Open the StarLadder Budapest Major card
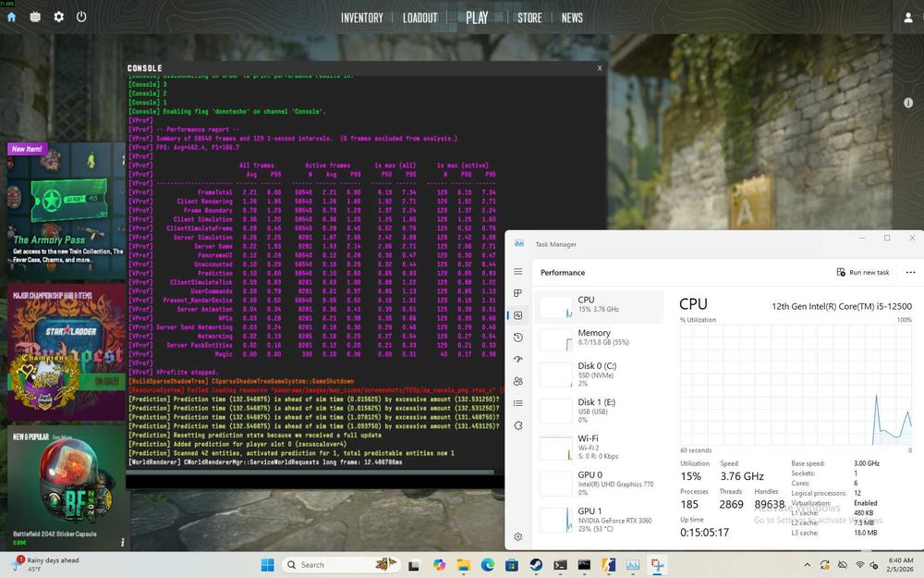This screenshot has width=924, height=578. click(66, 352)
